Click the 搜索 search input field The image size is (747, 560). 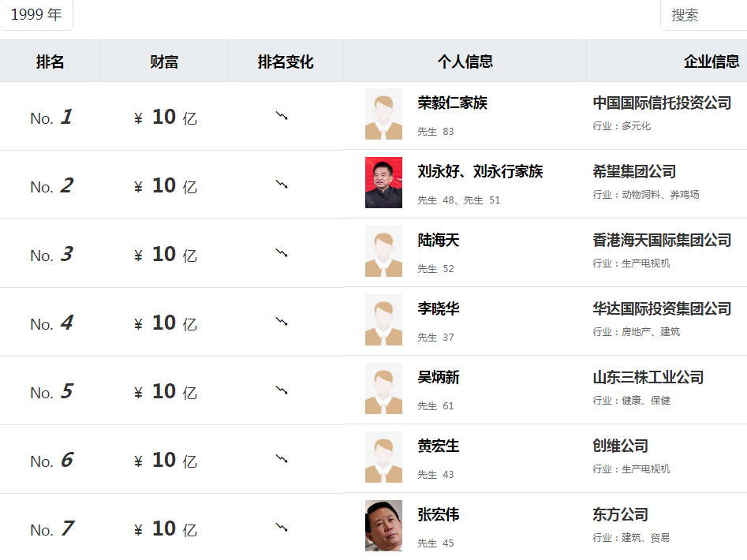pyautogui.click(x=703, y=15)
